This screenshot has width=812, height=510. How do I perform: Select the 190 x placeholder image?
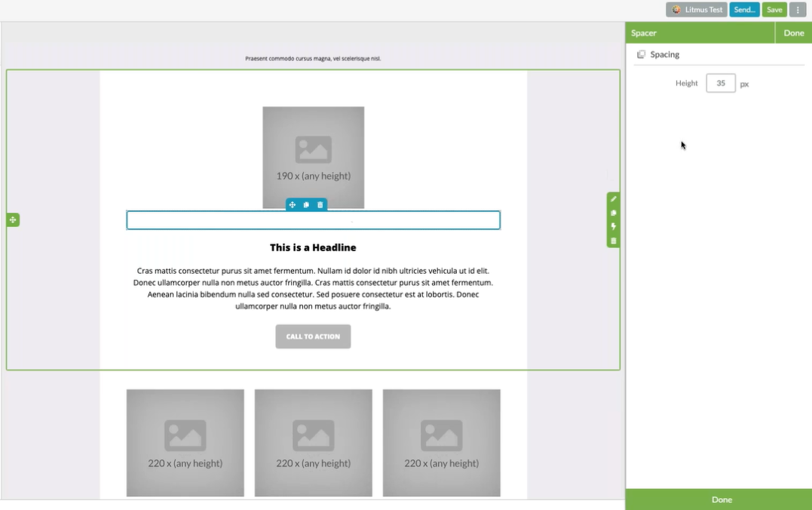pyautogui.click(x=313, y=157)
